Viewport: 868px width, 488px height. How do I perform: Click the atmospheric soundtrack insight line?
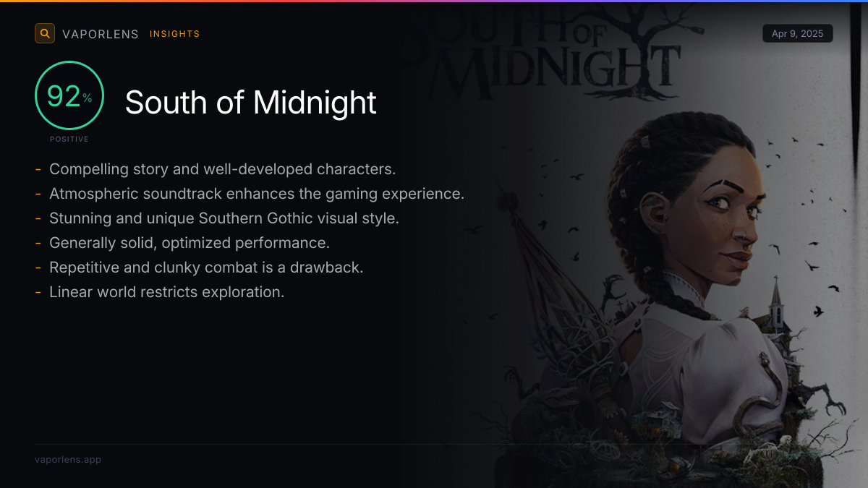pos(256,194)
